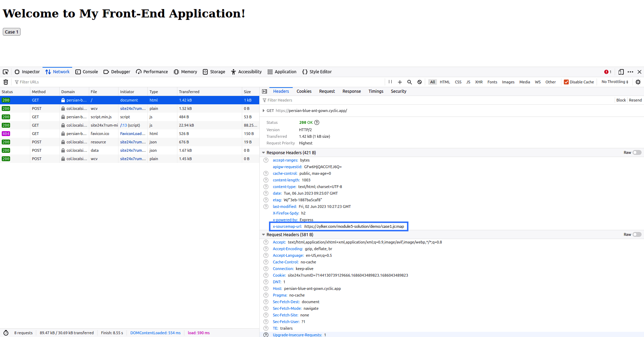This screenshot has height=337, width=644.
Task: Enable request blocking with the block icon
Action: (419, 82)
